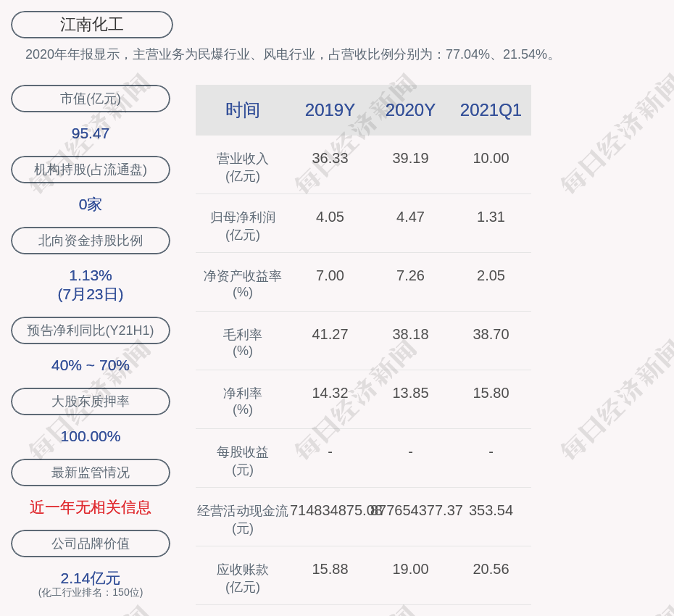The image size is (674, 616).
Task: Click ROE value 7.00
Action: pos(330,275)
